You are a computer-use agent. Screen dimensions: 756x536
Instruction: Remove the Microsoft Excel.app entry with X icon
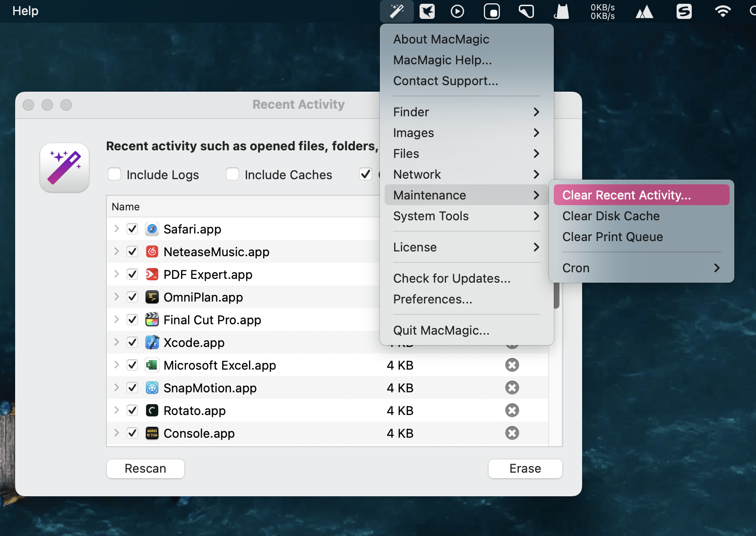click(512, 365)
